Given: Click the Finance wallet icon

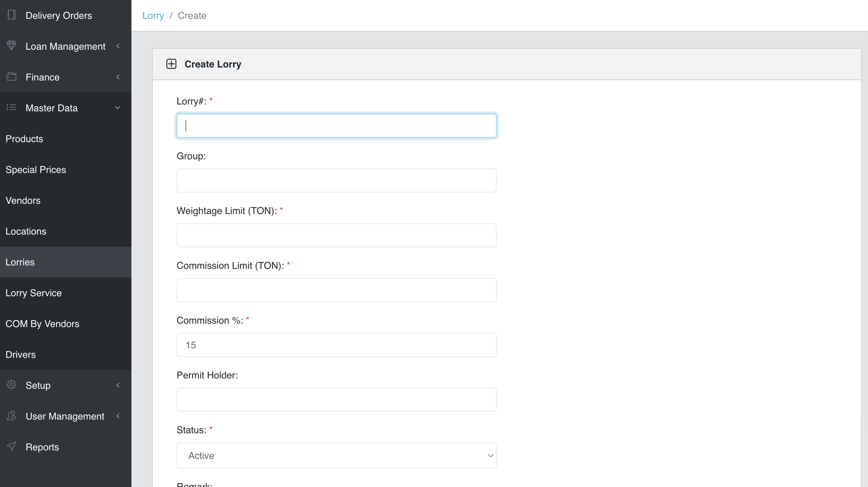Looking at the screenshot, I should pos(11,77).
